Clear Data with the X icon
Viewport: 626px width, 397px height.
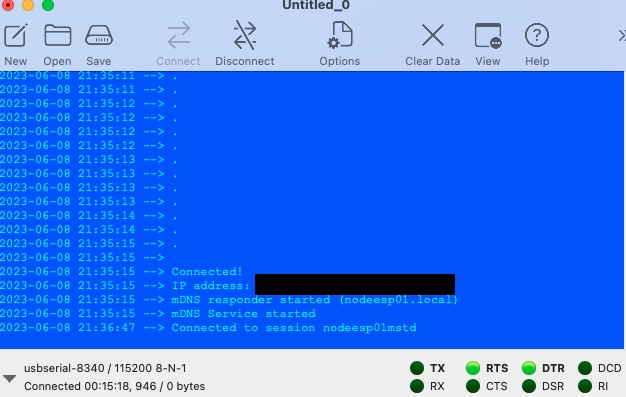(433, 36)
